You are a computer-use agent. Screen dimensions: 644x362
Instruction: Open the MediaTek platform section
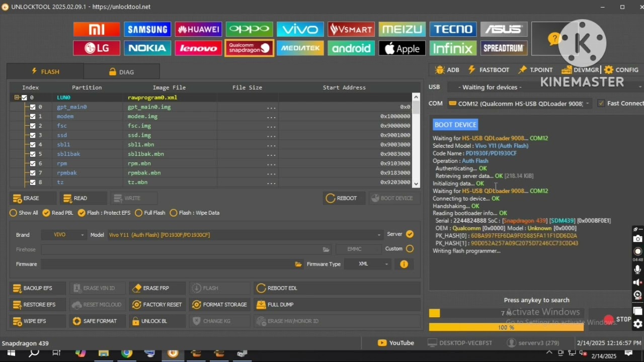tap(300, 48)
